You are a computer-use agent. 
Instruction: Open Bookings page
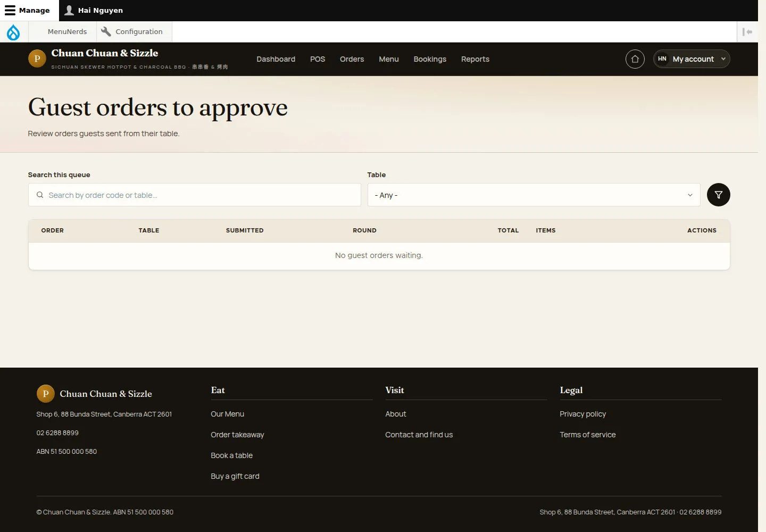[430, 59]
